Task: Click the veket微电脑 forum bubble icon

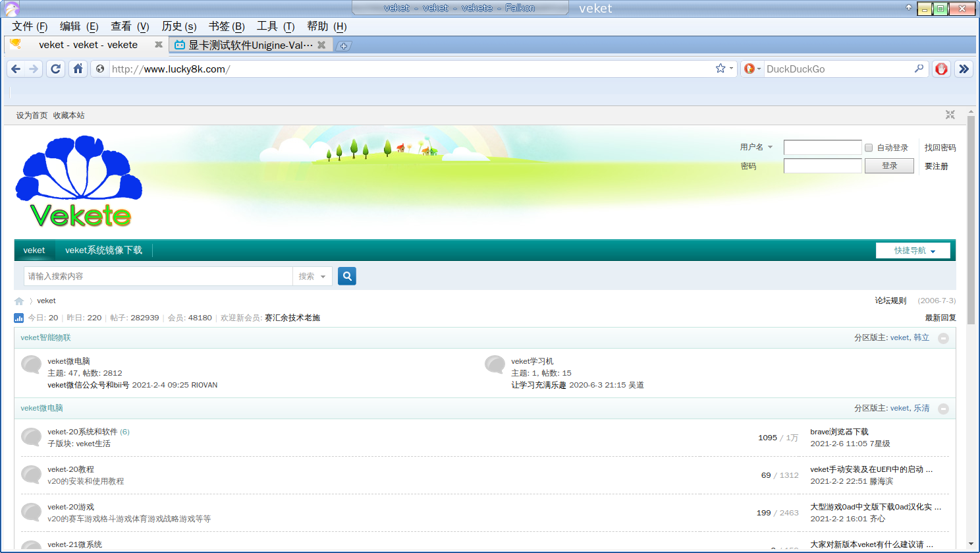Action: pos(31,364)
